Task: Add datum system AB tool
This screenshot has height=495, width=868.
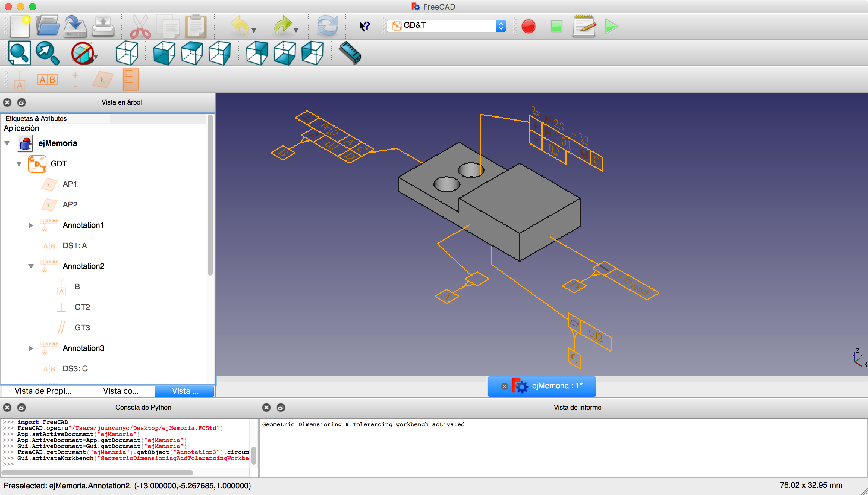Action: tap(47, 80)
